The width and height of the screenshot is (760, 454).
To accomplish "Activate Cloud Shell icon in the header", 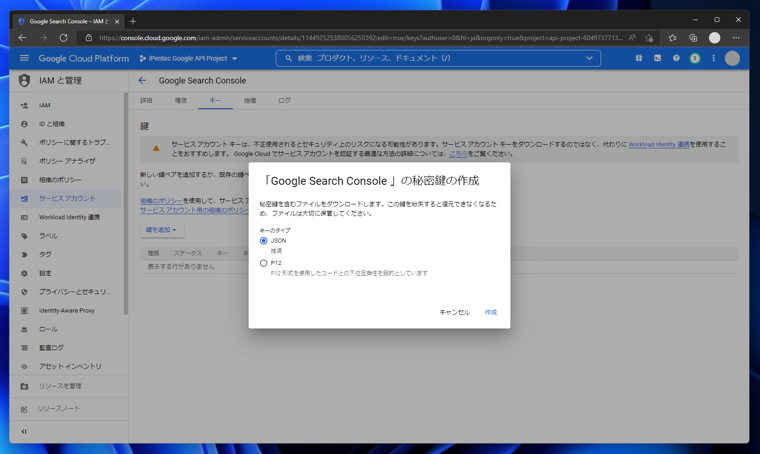I will (657, 58).
